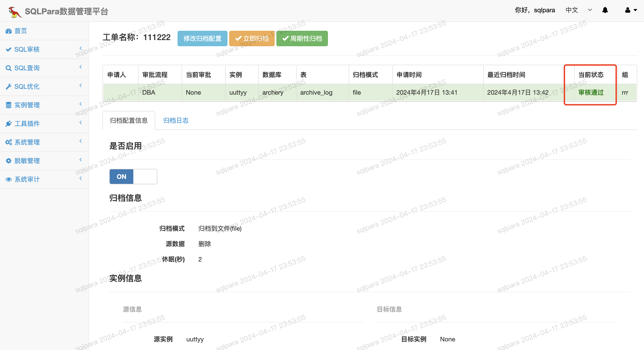Switch to the 归档日志 tab
The image size is (644, 350).
coord(176,121)
